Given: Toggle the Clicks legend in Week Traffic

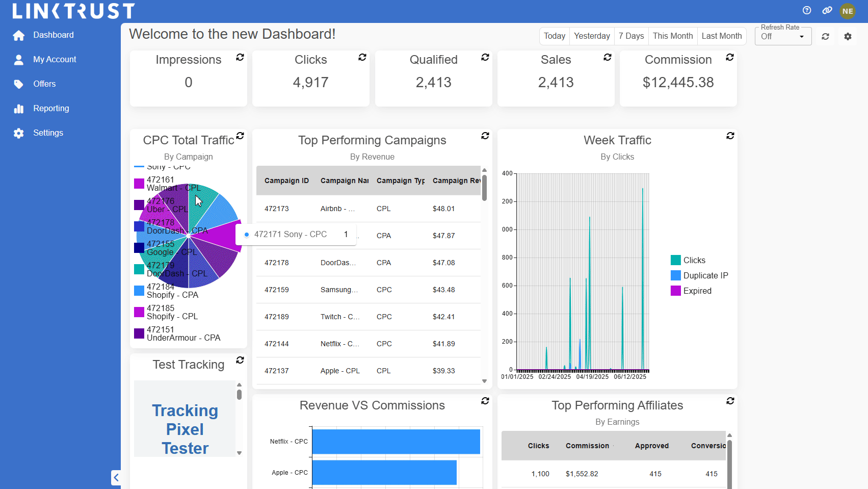Looking at the screenshot, I should coord(688,260).
